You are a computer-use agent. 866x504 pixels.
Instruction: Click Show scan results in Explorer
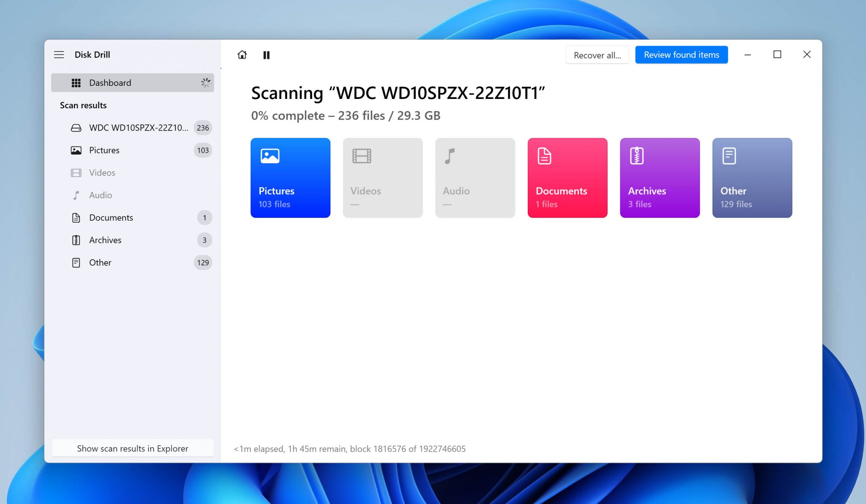point(132,448)
